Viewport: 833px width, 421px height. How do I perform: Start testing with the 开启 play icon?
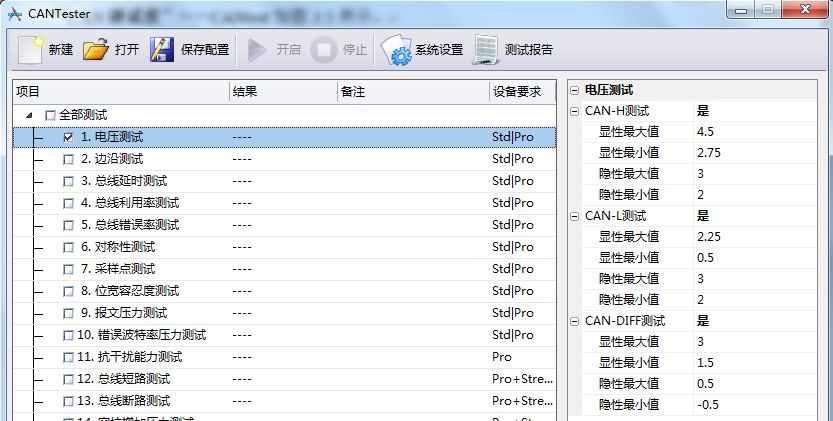257,50
